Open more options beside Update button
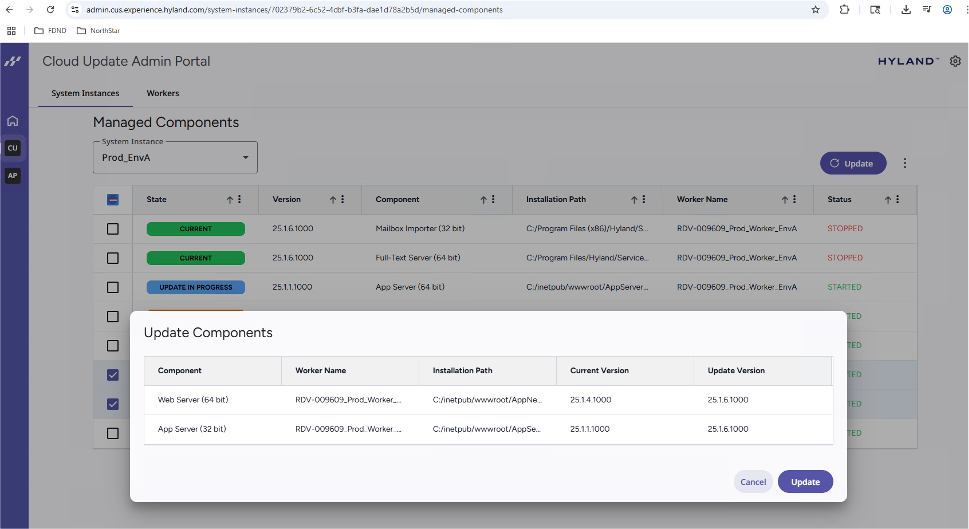This screenshot has width=969, height=529. 905,163
